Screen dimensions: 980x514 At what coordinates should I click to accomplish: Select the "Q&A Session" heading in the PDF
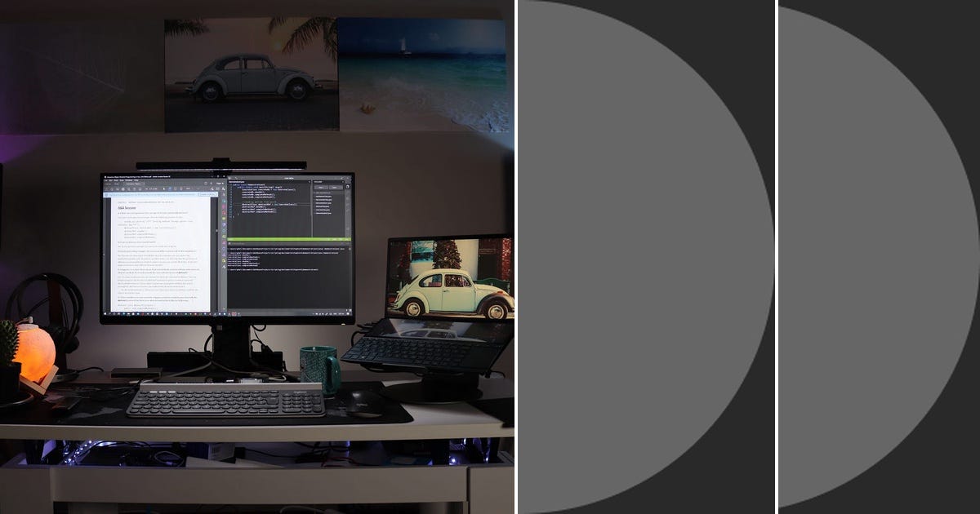coord(127,208)
